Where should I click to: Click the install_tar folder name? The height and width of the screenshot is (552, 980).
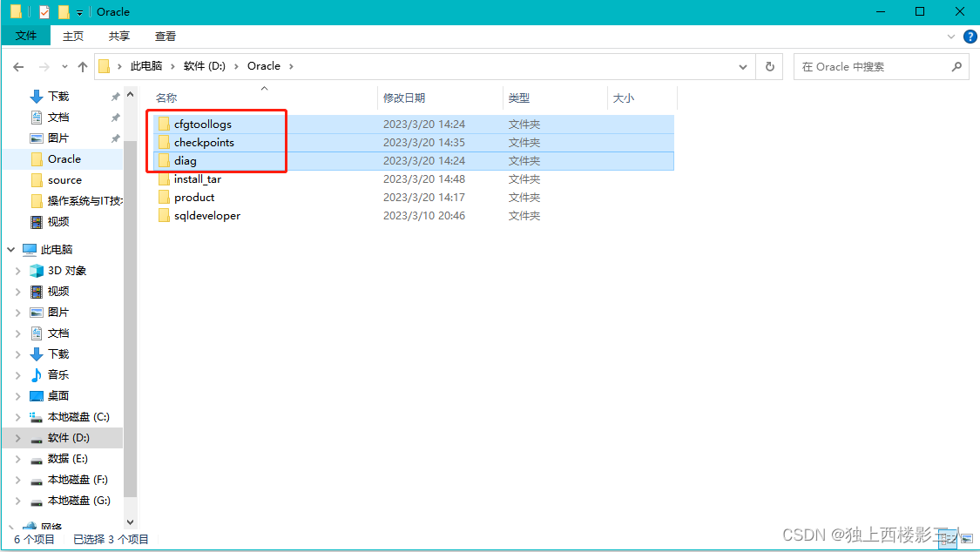click(198, 179)
